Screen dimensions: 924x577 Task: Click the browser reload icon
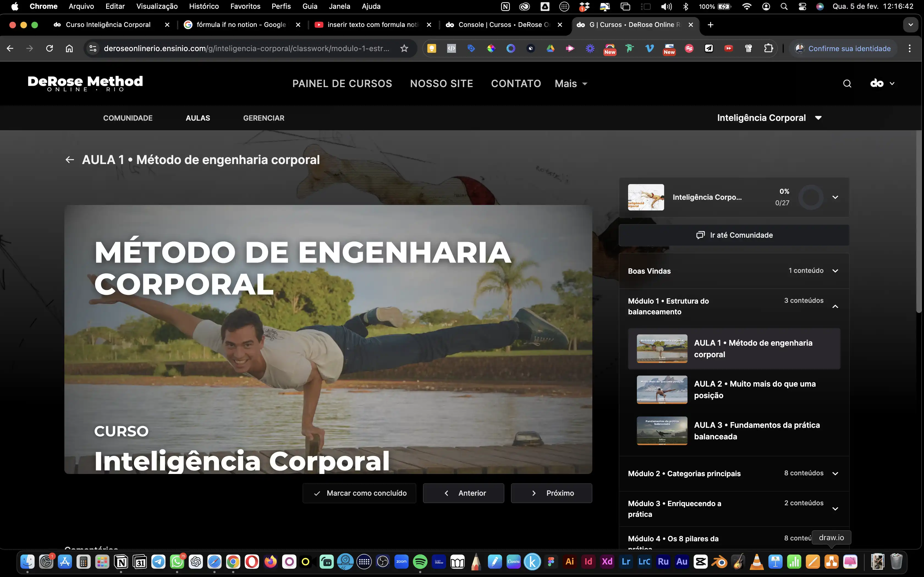49,48
